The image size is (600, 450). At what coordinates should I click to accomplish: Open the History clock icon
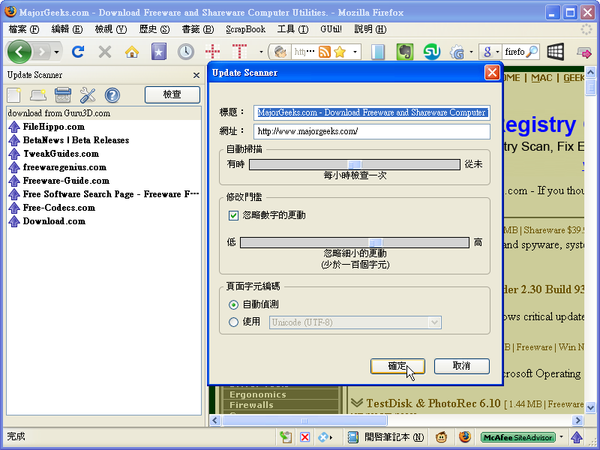(186, 52)
